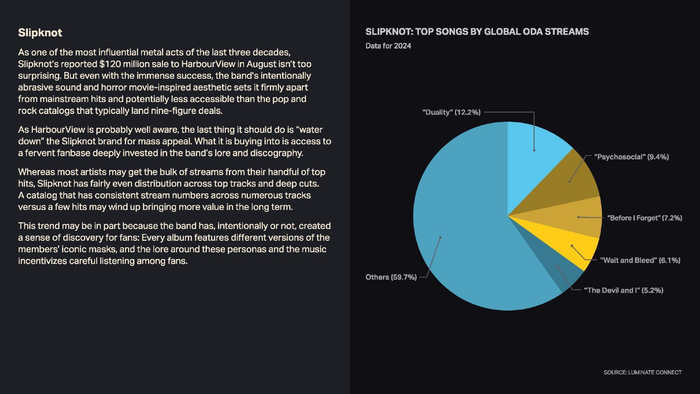Click paragraph starting "This trend may be"
The width and height of the screenshot is (700, 394).
tap(175, 243)
